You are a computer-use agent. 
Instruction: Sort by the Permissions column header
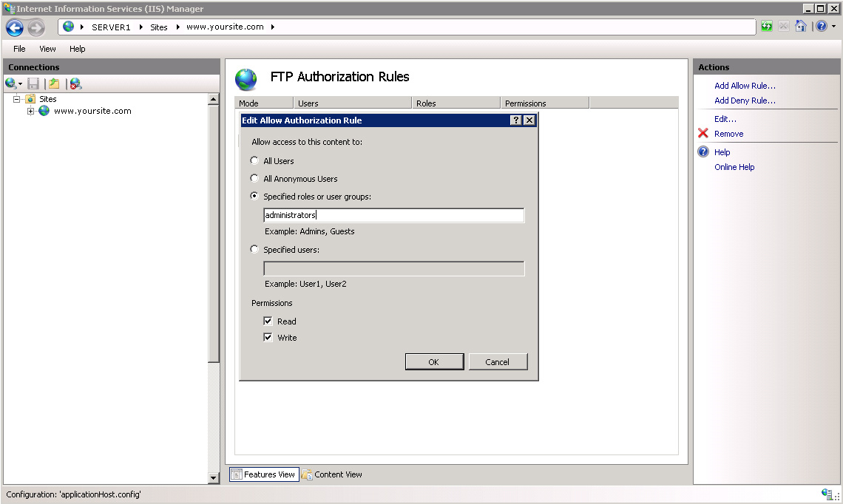[545, 103]
